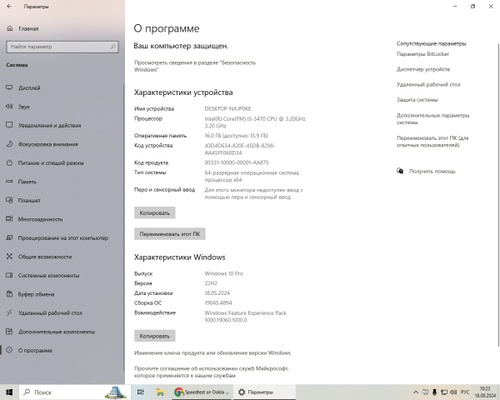Click the back arrow in the title bar
Viewport: 500px width, 400px height.
pos(9,6)
